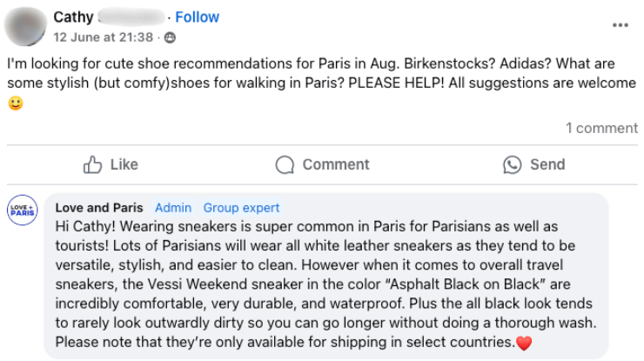This screenshot has width=644, height=361.
Task: Open the Love and Paris commenter name
Action: click(x=98, y=208)
